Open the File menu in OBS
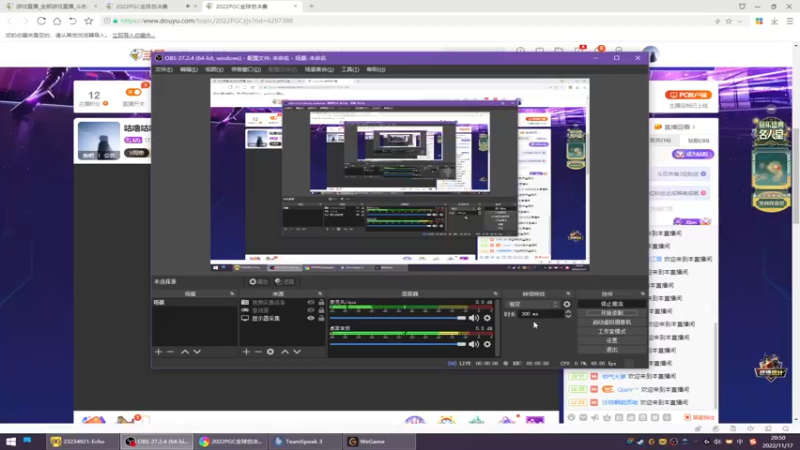 pos(164,69)
